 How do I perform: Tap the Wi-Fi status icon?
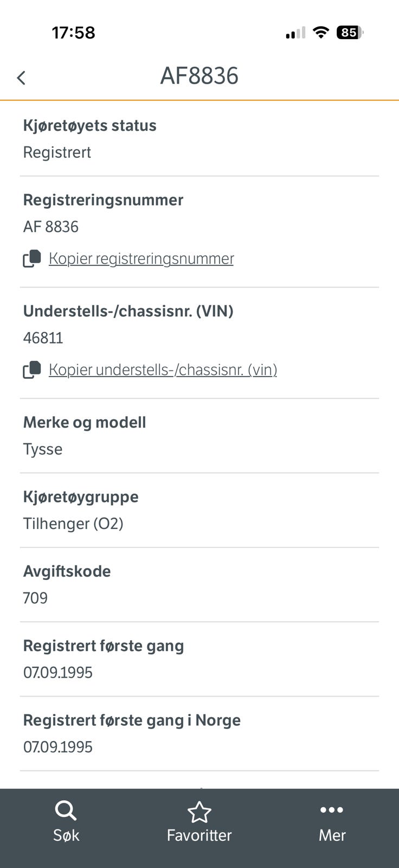pos(321,33)
